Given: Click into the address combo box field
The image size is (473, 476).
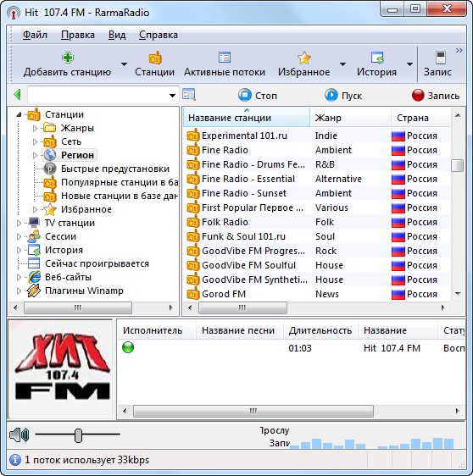Looking at the screenshot, I should pyautogui.click(x=97, y=96).
